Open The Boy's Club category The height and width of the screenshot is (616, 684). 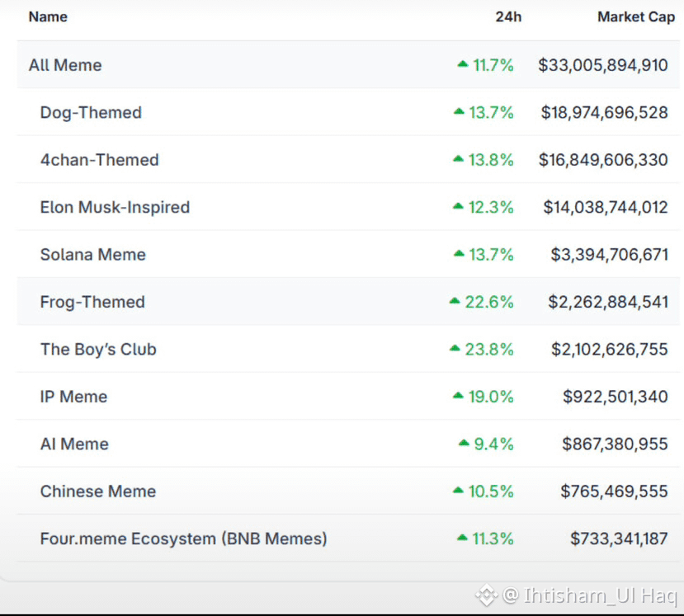point(98,349)
